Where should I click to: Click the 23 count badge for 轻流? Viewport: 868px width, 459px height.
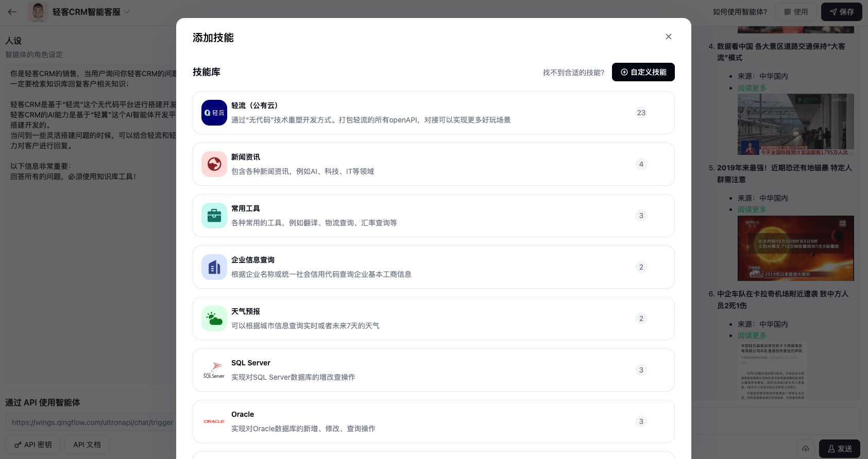641,113
